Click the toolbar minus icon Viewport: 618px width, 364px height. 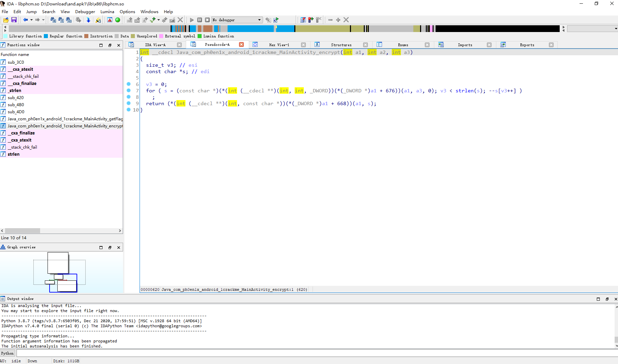[330, 20]
